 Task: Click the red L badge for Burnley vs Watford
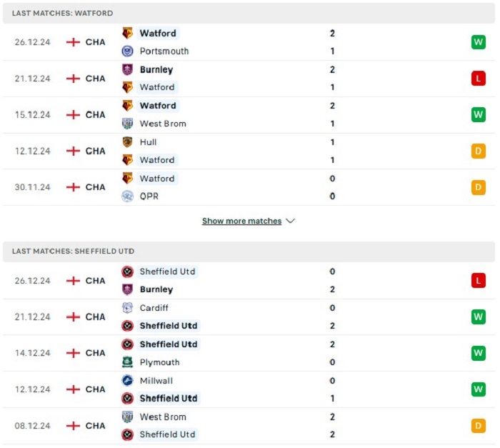point(478,79)
